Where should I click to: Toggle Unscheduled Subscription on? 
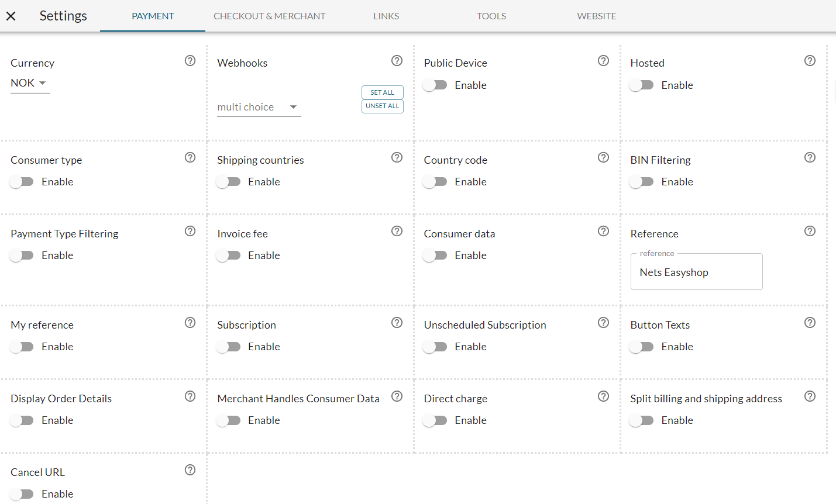tap(435, 347)
